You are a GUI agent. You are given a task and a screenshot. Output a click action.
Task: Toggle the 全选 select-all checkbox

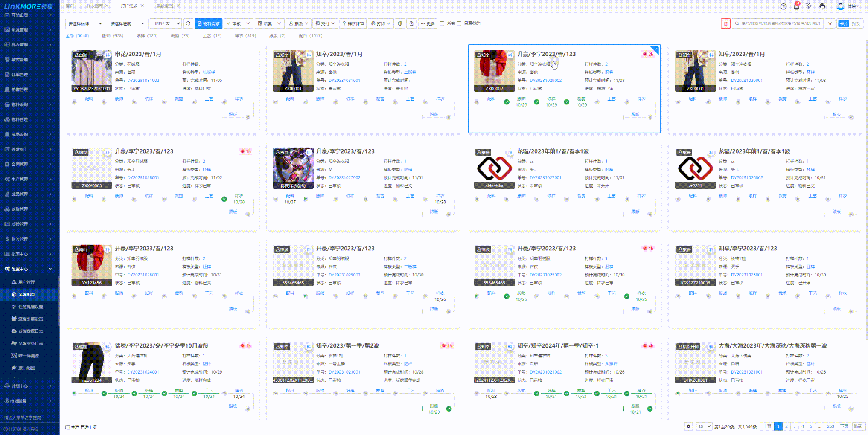(67, 427)
